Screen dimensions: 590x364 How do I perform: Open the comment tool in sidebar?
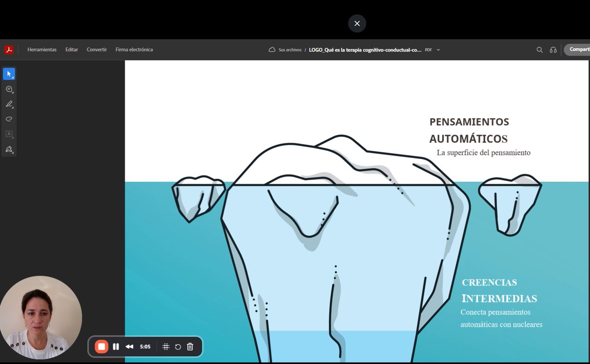pos(9,89)
